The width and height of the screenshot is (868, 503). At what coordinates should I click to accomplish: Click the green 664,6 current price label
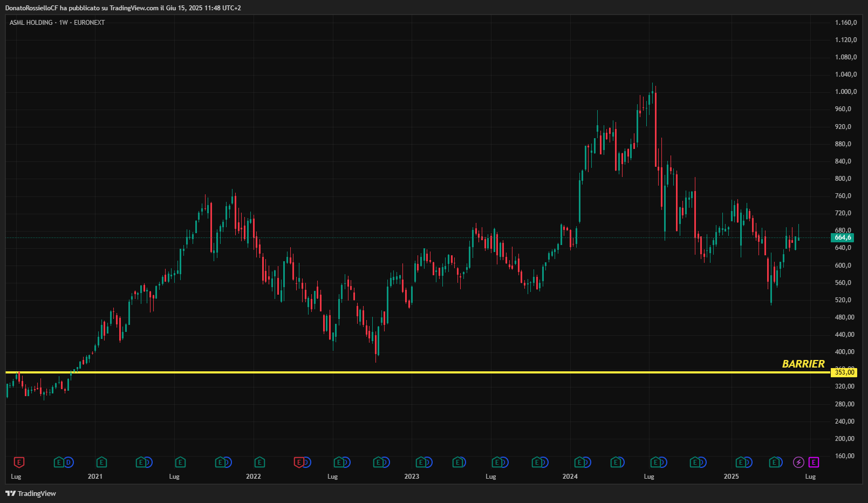(843, 237)
